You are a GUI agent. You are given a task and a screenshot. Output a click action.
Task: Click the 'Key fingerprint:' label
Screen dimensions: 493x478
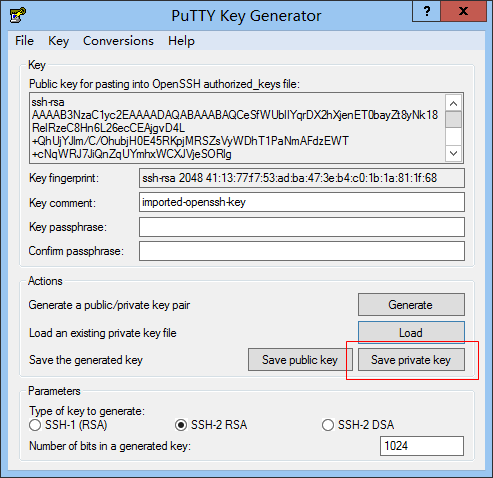[64, 178]
